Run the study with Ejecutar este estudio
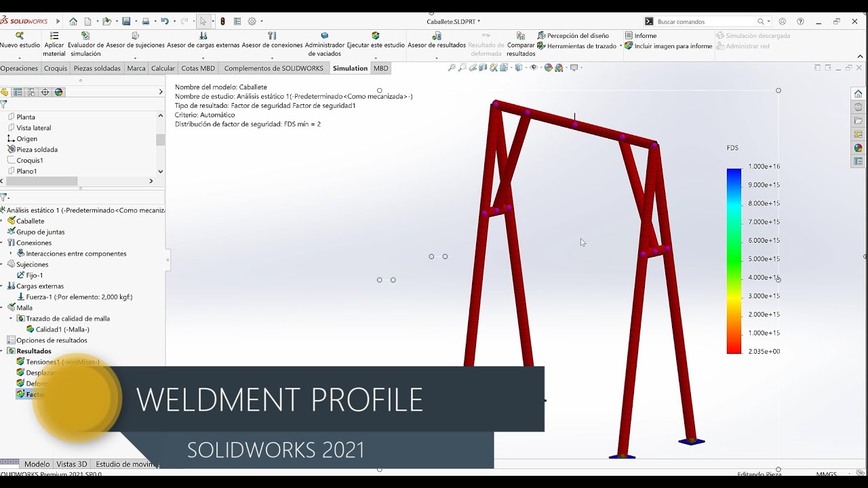The height and width of the screenshot is (488, 868). [x=376, y=41]
